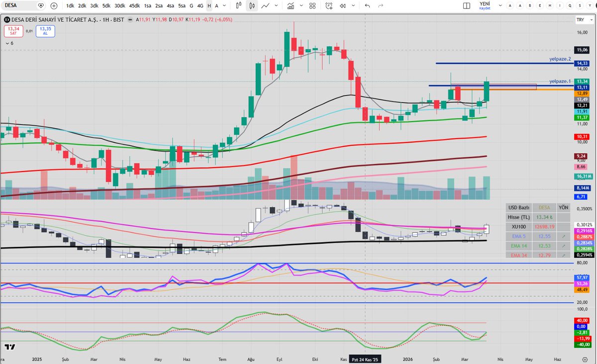Image resolution: width=597 pixels, height=364 pixels.
Task: Select the H weekly timeframe
Action: pyautogui.click(x=209, y=5)
